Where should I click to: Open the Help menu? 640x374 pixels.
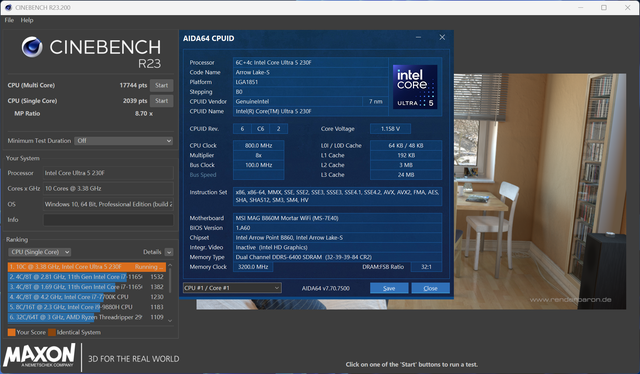(27, 20)
